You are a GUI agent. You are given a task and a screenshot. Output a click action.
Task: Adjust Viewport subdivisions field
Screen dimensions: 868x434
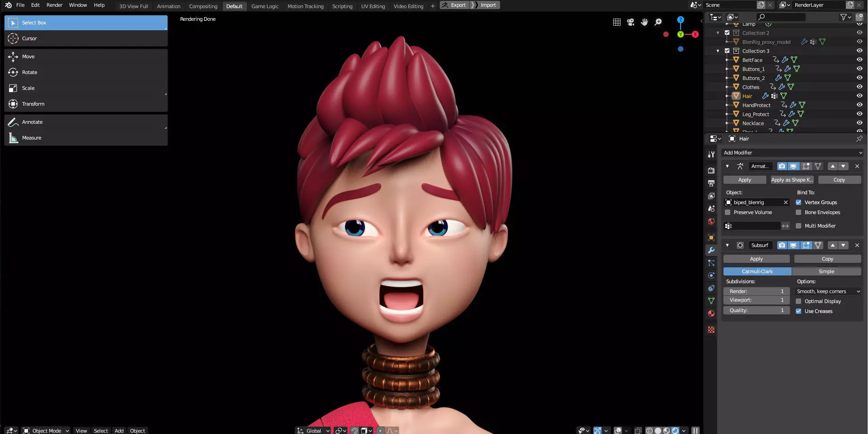point(756,300)
